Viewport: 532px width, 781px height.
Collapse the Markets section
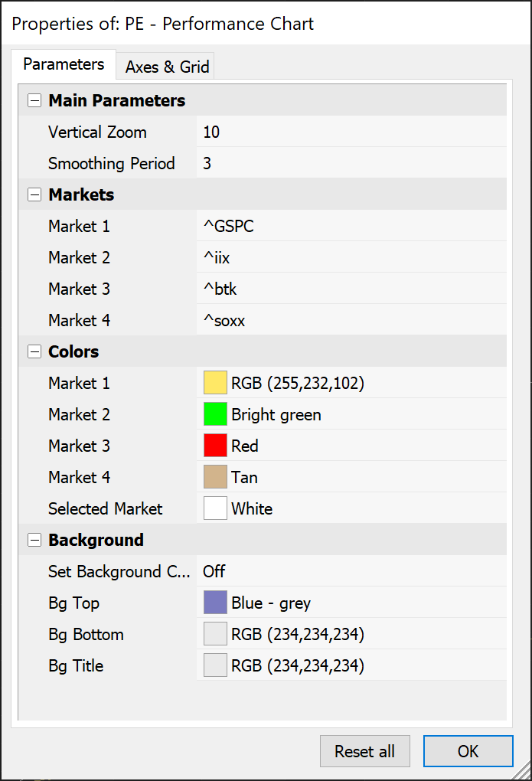click(34, 195)
